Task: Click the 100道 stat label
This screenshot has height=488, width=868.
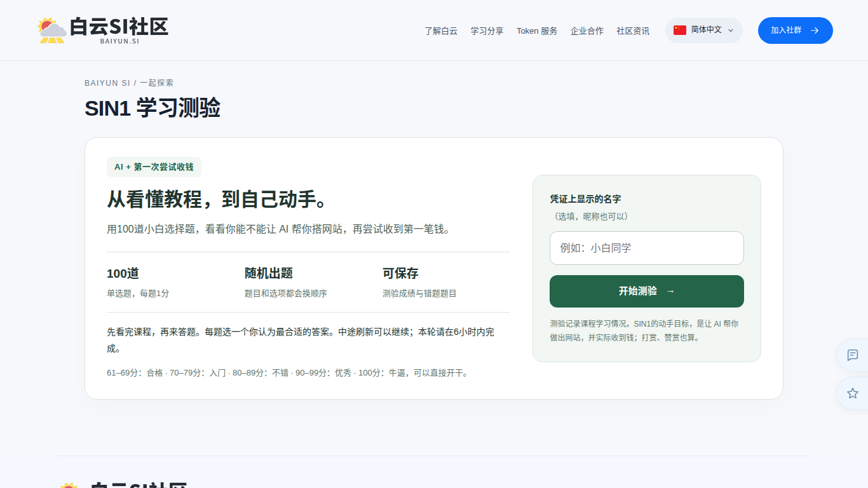Action: (x=123, y=273)
